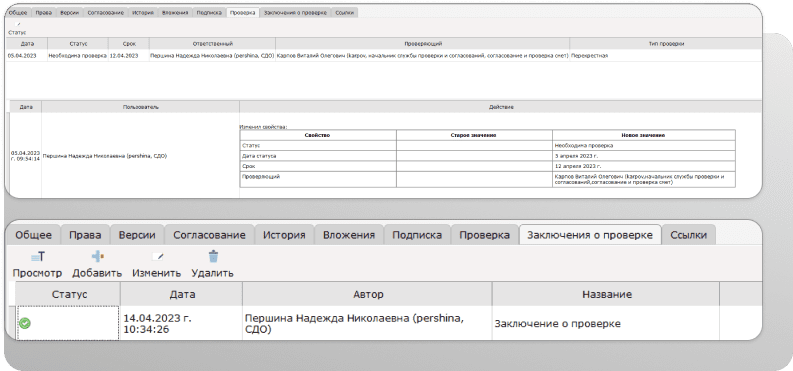Image resolution: width=793 pixels, height=371 pixels.
Task: Click the Ответственный column header
Action: pyautogui.click(x=212, y=44)
